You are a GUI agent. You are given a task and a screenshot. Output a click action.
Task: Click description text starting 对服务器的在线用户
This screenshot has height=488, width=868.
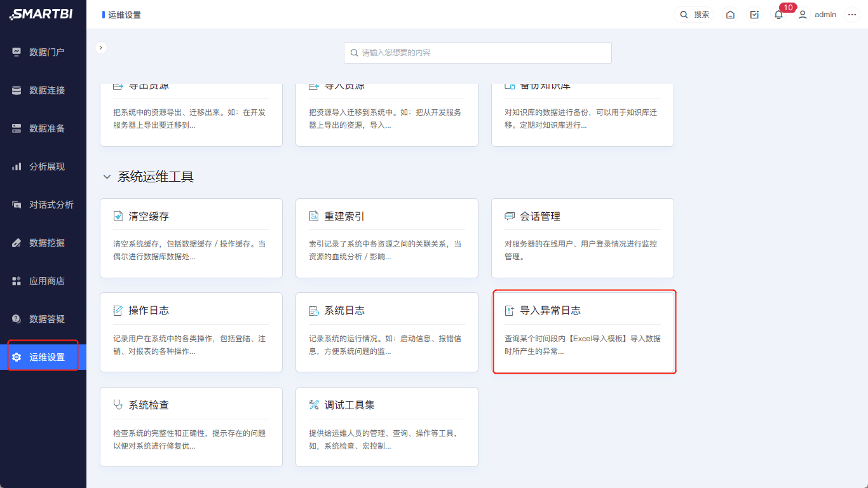tap(581, 250)
